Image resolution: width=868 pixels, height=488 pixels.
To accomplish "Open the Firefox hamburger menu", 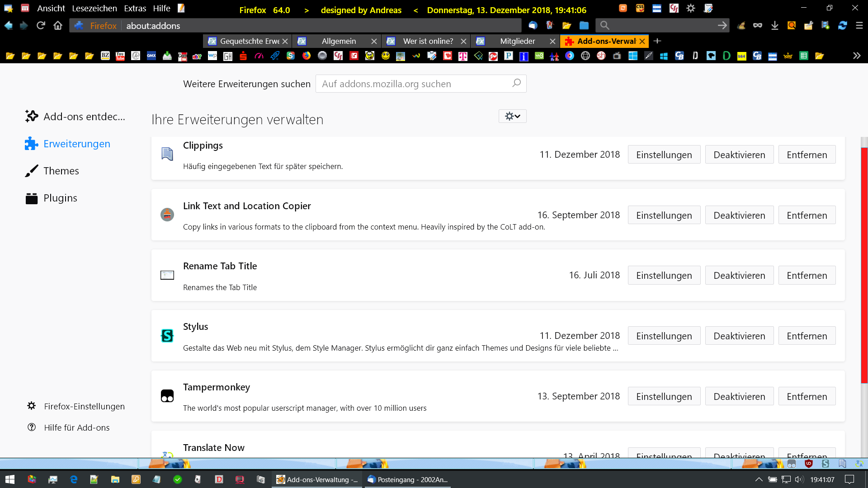I will [x=859, y=26].
